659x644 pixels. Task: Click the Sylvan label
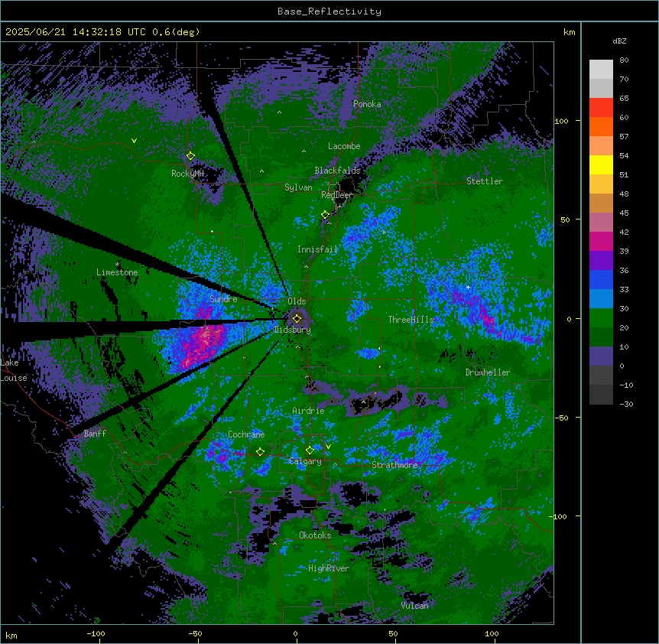298,187
